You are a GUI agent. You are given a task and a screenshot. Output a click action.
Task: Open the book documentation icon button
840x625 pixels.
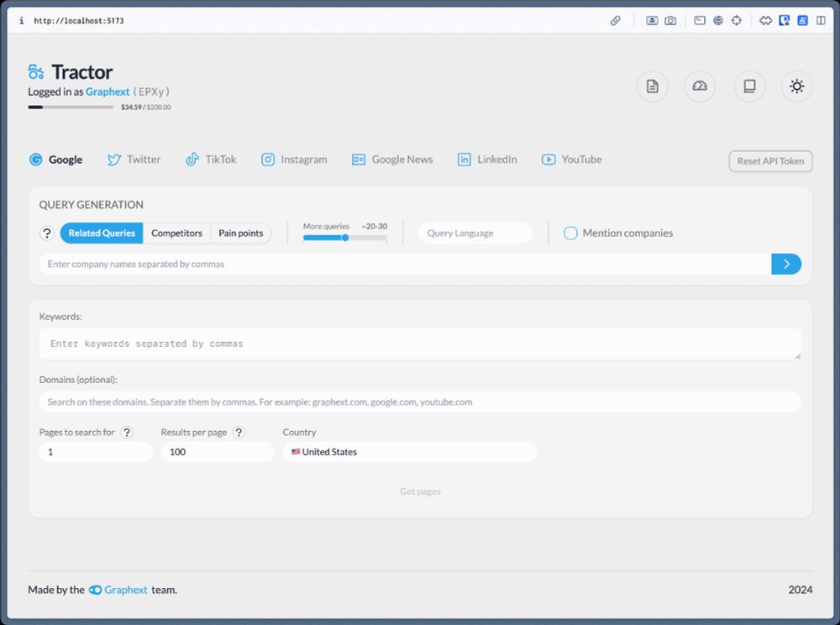pos(749,86)
